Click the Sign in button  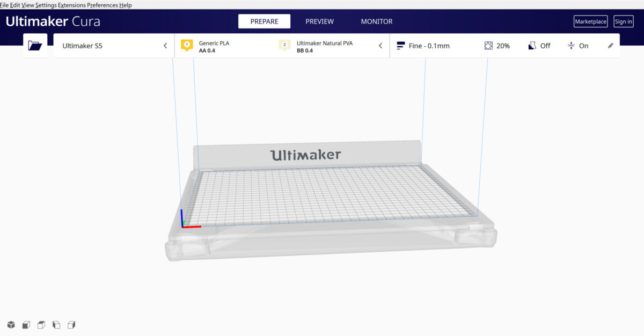tap(624, 21)
